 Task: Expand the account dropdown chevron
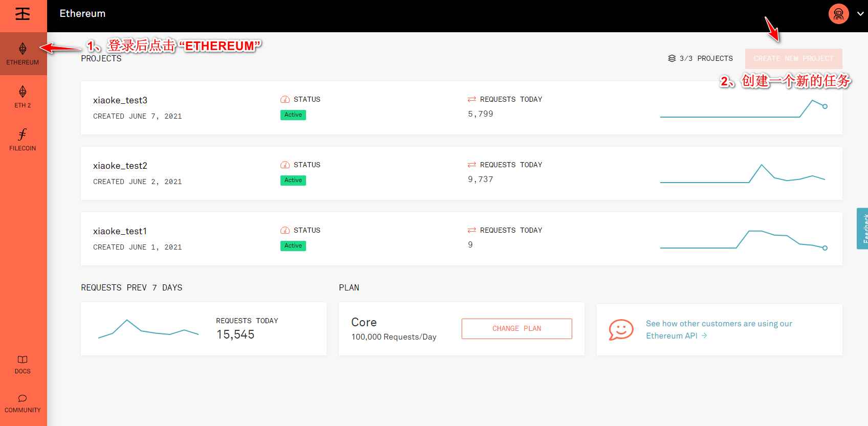(860, 14)
